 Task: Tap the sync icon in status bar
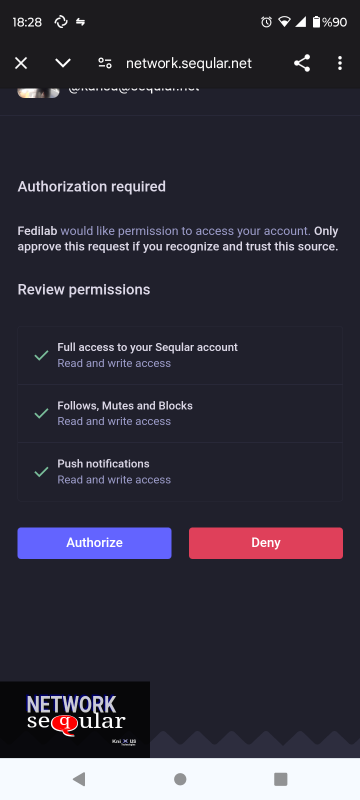click(61, 22)
